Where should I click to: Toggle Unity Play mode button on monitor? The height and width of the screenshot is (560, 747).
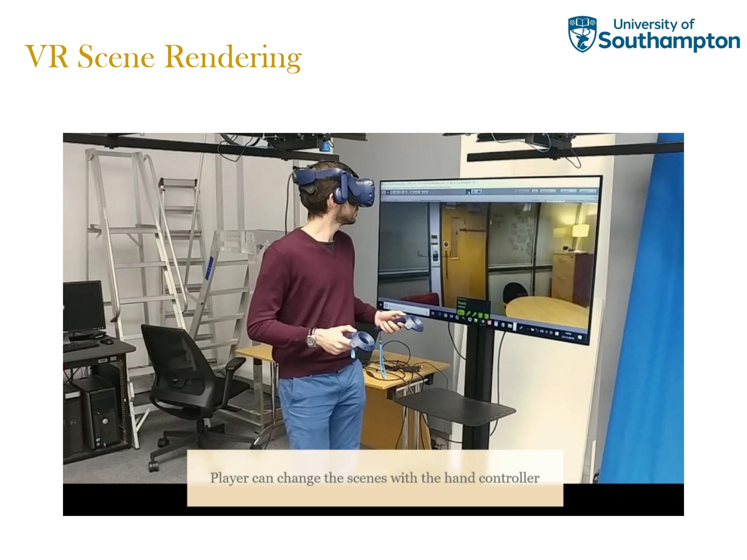tap(468, 192)
